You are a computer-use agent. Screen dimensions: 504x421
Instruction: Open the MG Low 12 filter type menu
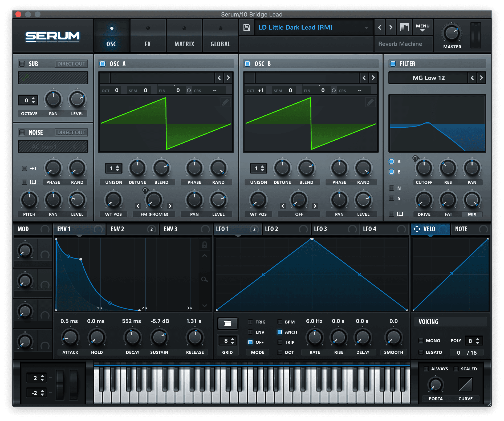pyautogui.click(x=428, y=78)
